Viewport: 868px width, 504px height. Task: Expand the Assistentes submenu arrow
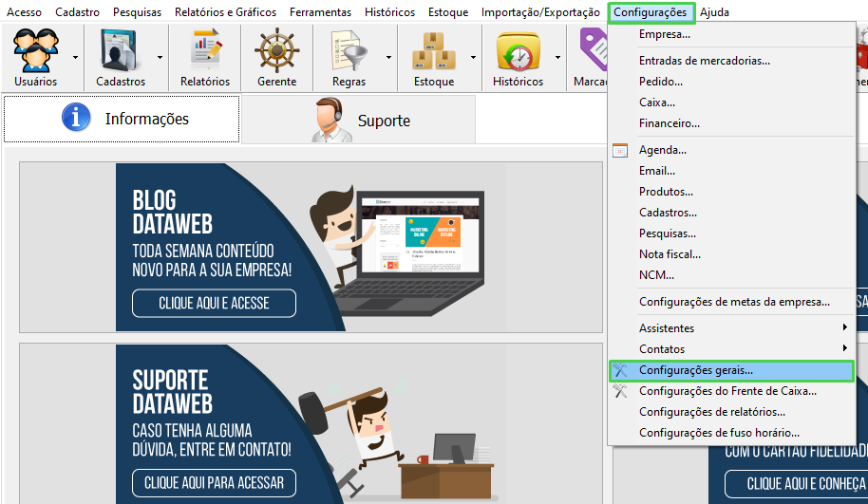[x=845, y=327]
